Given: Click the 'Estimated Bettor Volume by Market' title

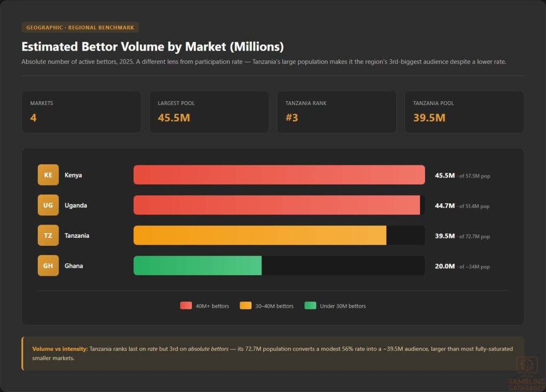Looking at the screenshot, I should (x=152, y=46).
